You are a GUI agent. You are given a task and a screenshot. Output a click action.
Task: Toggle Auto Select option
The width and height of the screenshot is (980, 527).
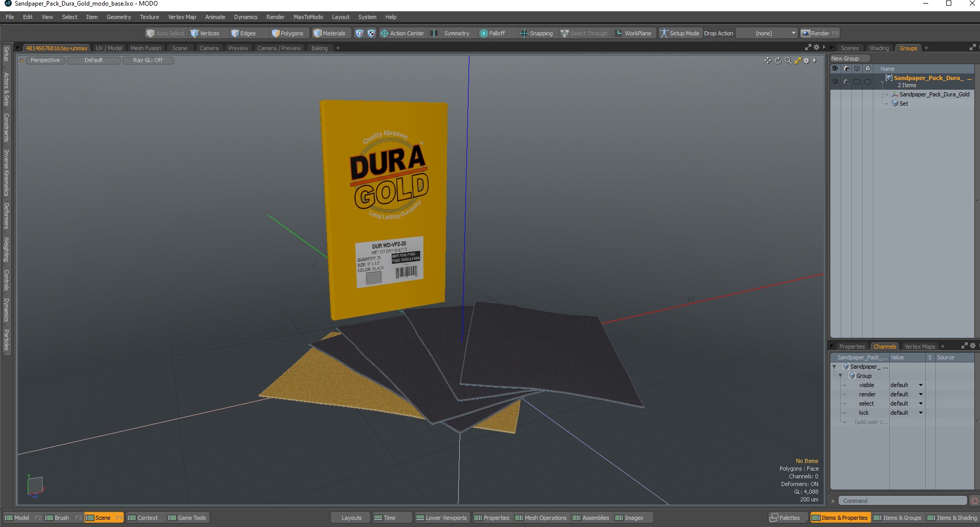click(x=166, y=33)
